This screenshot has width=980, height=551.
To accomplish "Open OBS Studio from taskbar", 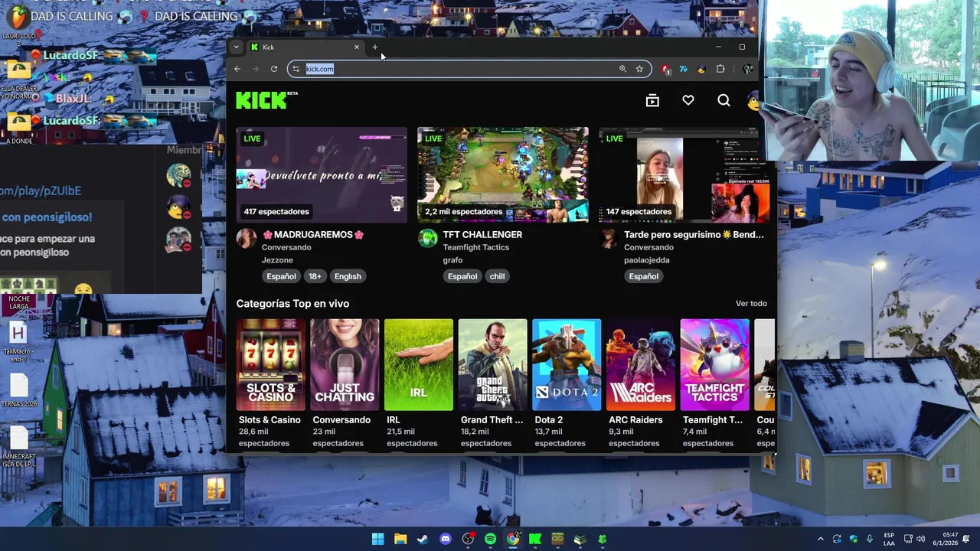I will (468, 539).
